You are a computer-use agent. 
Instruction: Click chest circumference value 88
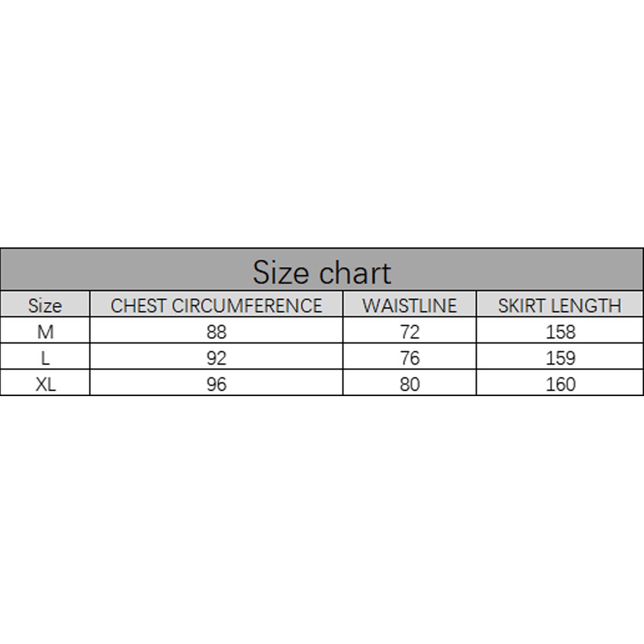[216, 332]
